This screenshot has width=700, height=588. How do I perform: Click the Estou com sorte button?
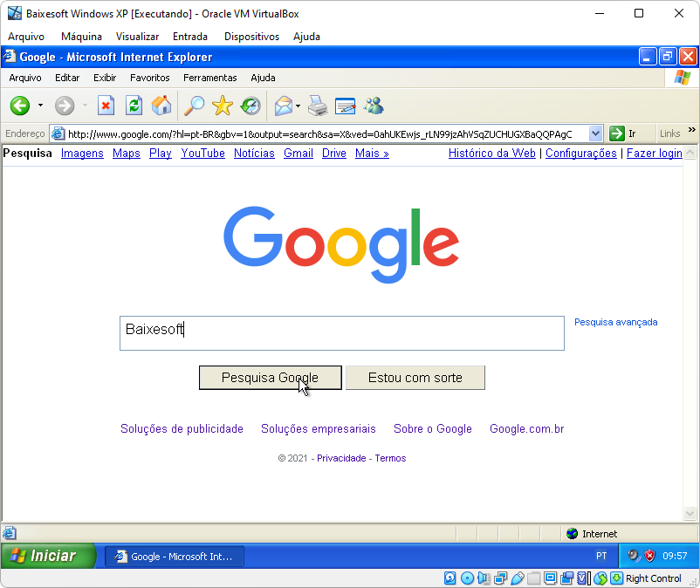415,378
